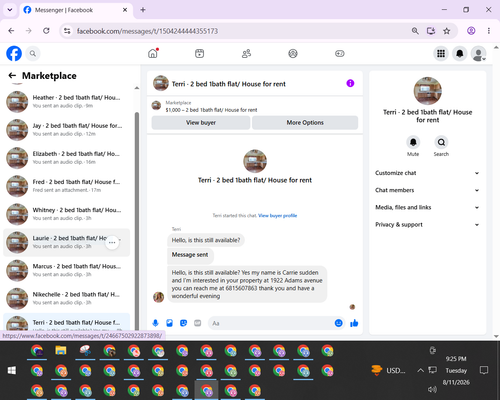Open Nikechelle's rental conversation

pos(67,298)
